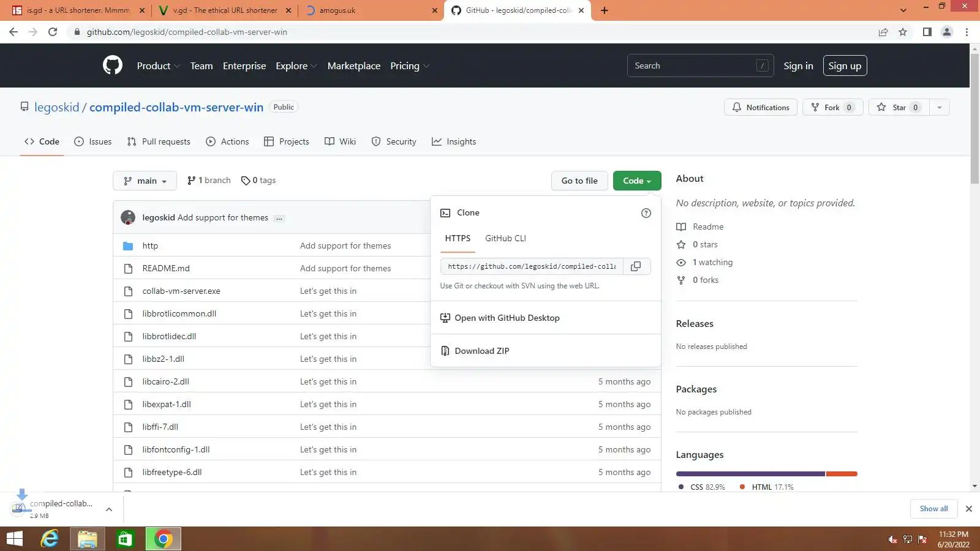Open the 1 branch link
This screenshot has height=551, width=980.
point(209,181)
